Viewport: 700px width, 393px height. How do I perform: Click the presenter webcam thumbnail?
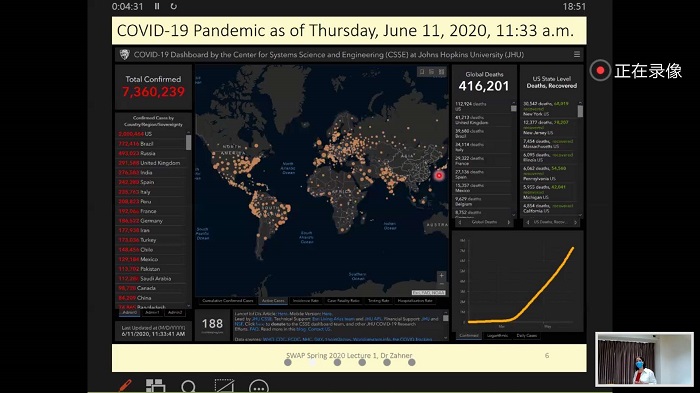coord(644,359)
